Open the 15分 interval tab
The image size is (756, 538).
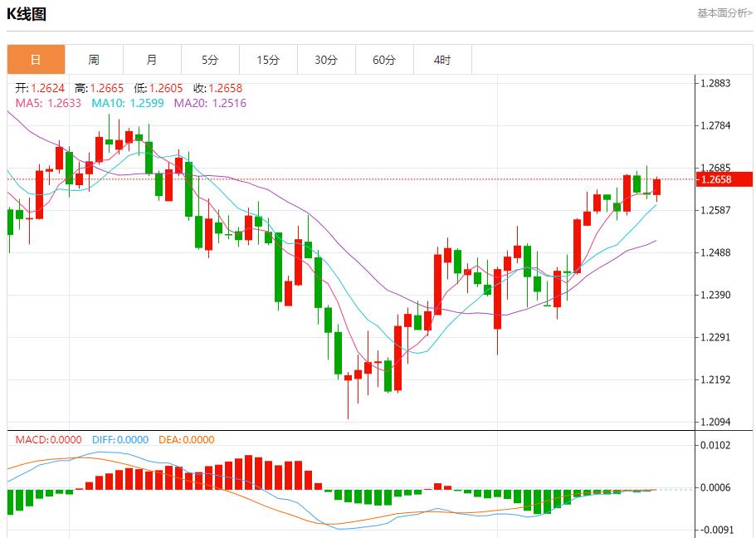[x=268, y=60]
